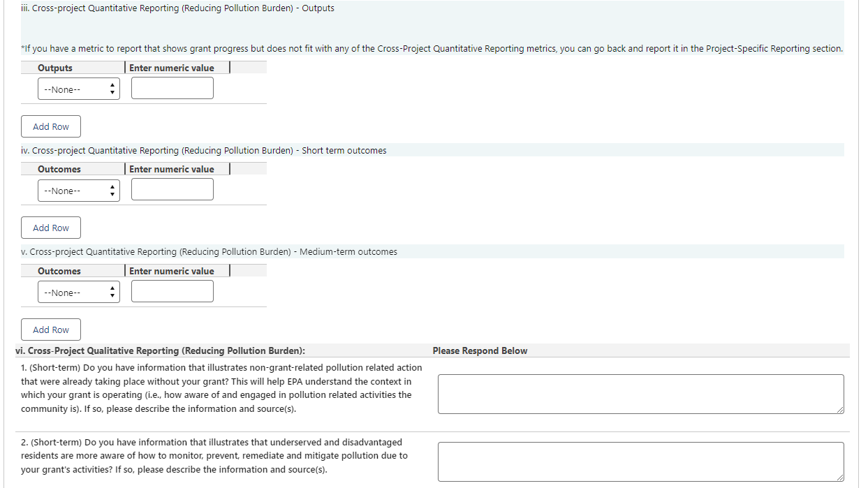Focus numeric value field for Medium-term outcomes
868x488 pixels.
pyautogui.click(x=172, y=292)
